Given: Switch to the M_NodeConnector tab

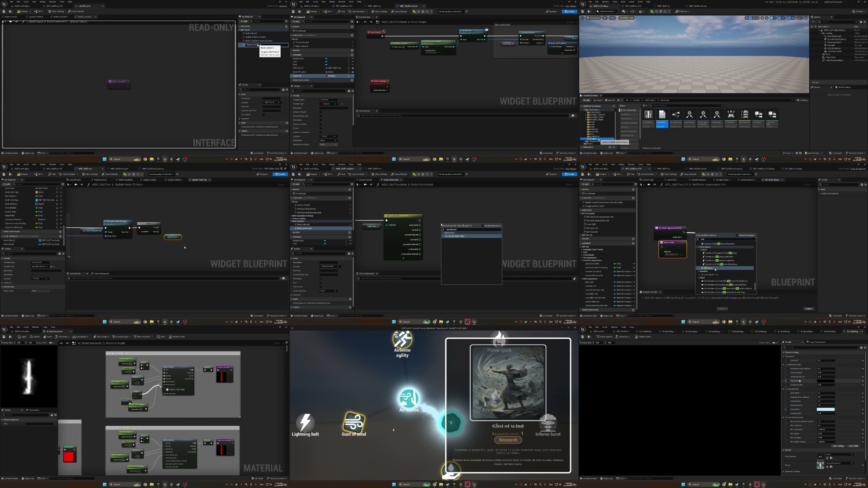Looking at the screenshot, I should 54,331.
